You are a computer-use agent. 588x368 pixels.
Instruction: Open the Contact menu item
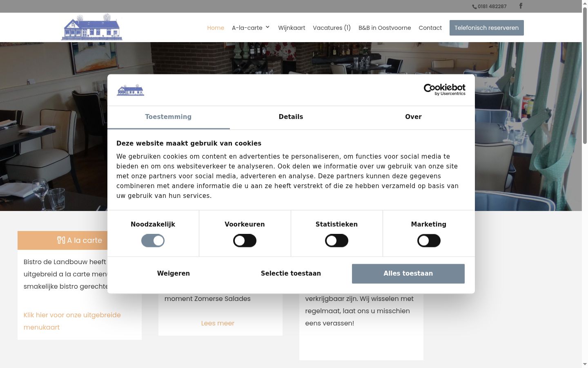(430, 28)
